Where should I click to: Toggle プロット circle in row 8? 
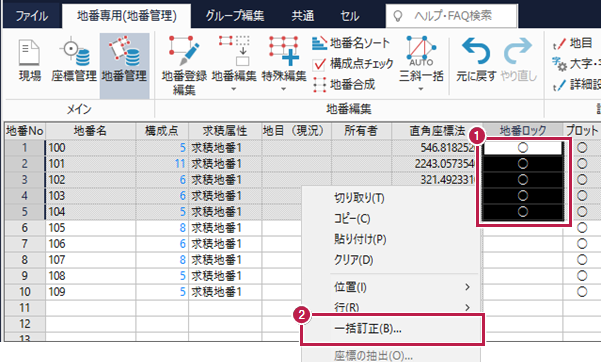pyautogui.click(x=582, y=260)
